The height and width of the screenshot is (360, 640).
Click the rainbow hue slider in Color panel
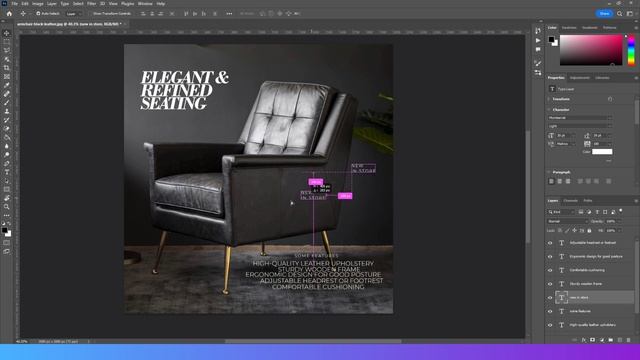(631, 50)
